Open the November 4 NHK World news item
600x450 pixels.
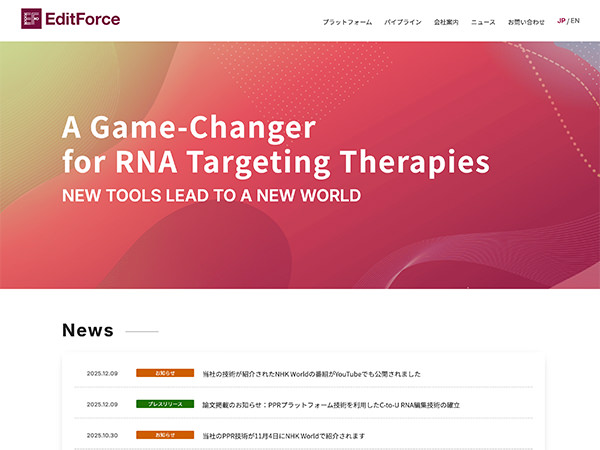tap(283, 436)
